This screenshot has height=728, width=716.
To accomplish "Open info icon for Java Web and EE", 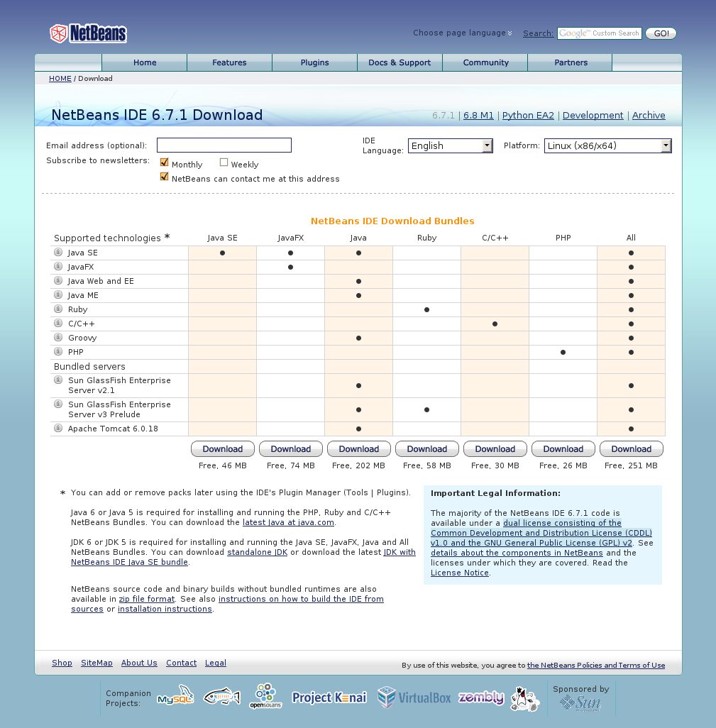I will (58, 280).
